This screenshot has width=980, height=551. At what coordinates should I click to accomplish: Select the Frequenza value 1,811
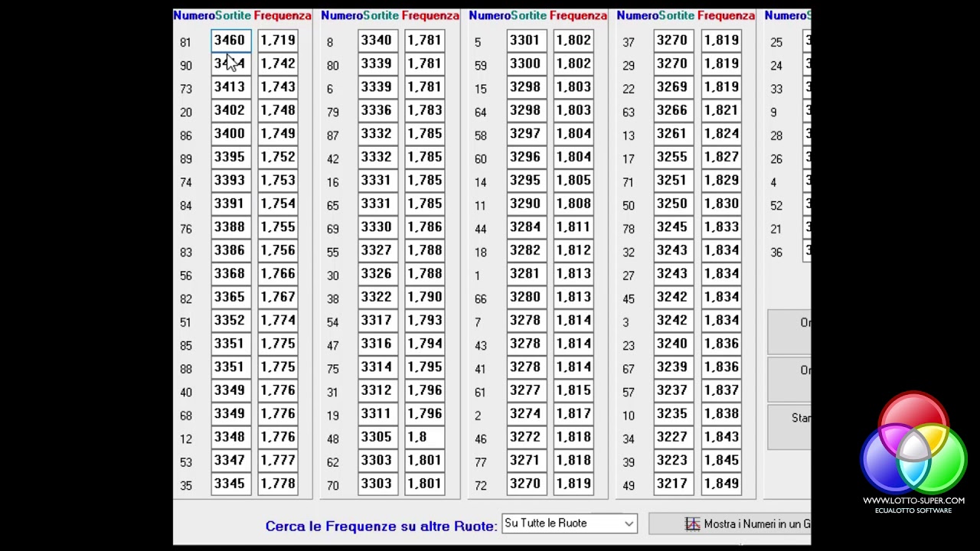point(574,227)
